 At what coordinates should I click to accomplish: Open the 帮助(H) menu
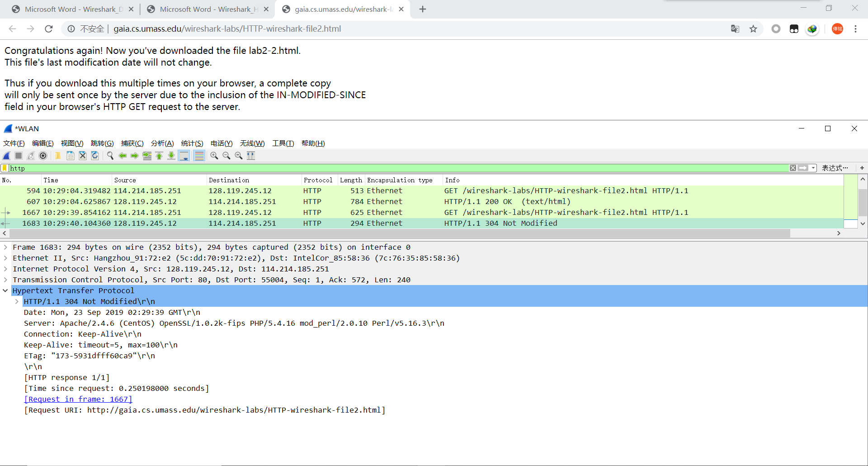(313, 143)
